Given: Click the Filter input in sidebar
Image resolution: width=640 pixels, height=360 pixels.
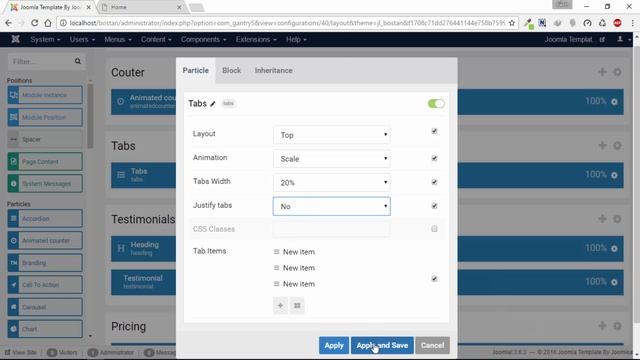Looking at the screenshot, I should tap(47, 62).
